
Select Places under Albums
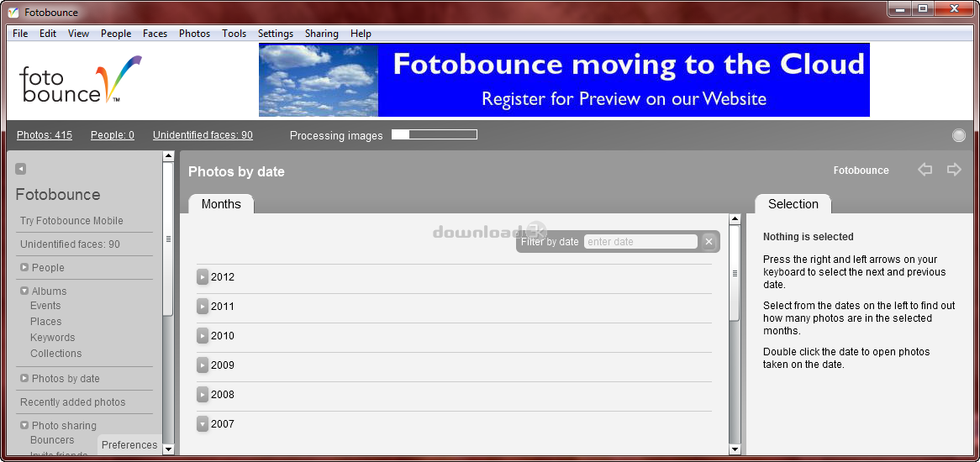click(x=45, y=322)
